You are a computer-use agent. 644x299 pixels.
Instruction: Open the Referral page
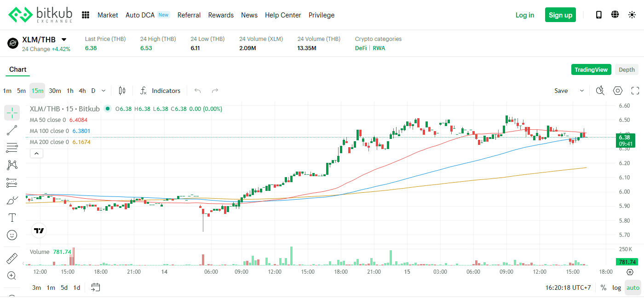(189, 15)
